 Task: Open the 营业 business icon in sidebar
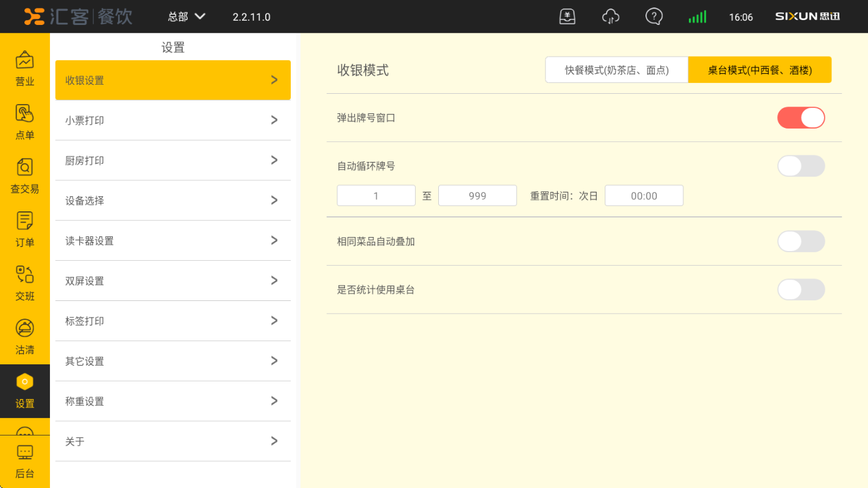coord(24,68)
